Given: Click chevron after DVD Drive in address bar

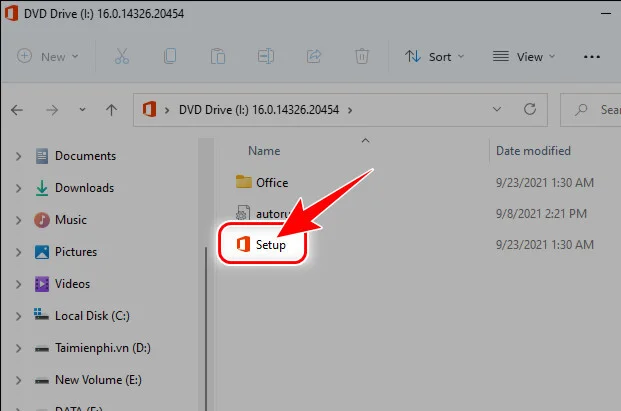Looking at the screenshot, I should (350, 110).
